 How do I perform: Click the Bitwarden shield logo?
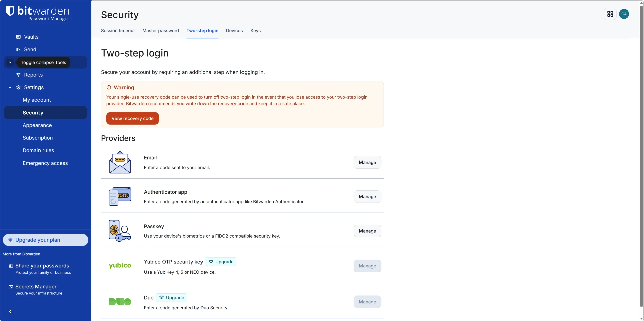(10, 11)
